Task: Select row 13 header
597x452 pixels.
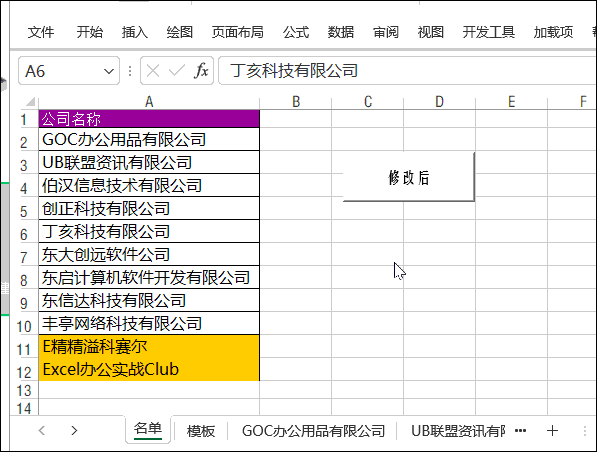Action: tap(24, 390)
